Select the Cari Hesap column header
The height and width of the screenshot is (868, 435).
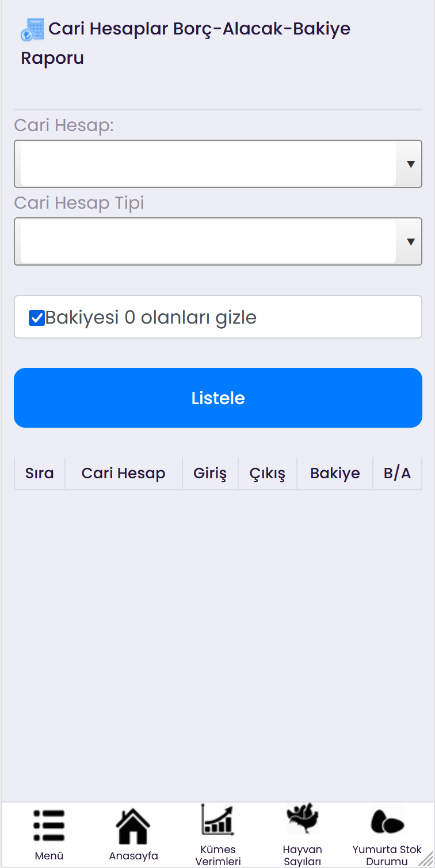[x=124, y=474]
